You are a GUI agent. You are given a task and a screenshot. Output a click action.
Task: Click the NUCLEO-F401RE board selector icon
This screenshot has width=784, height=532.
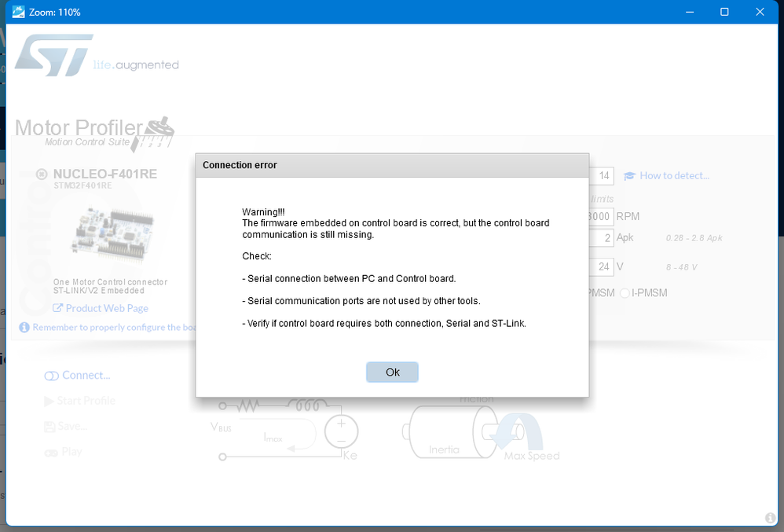[x=42, y=174]
